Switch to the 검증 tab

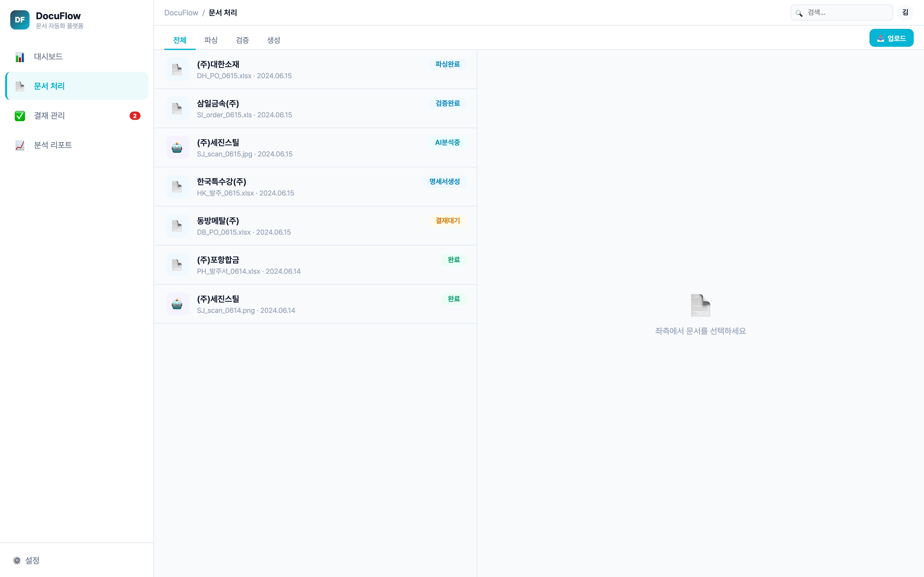click(242, 40)
